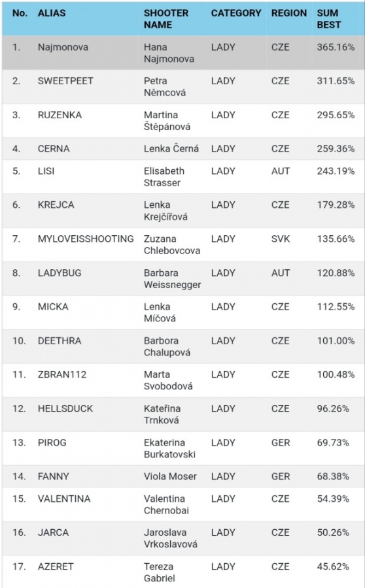Open the Najmonova alias entry

coord(63,47)
